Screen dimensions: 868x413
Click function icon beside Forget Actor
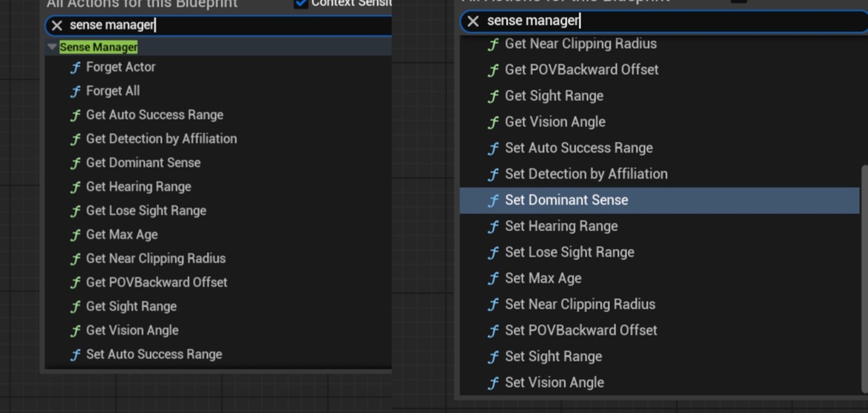75,67
